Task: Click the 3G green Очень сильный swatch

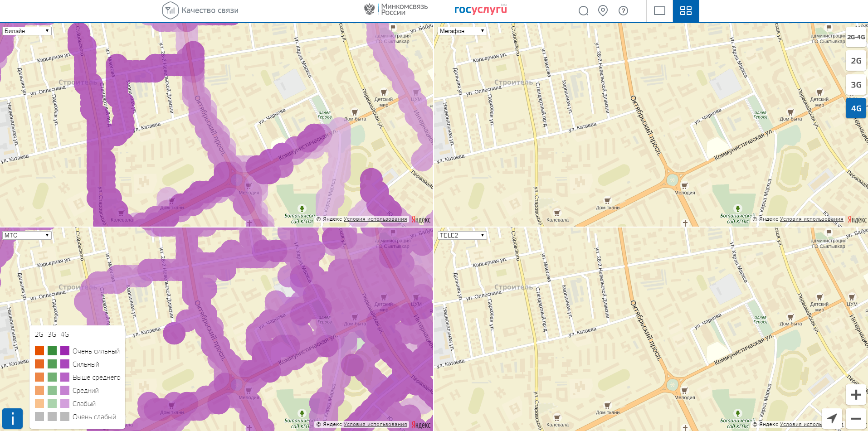Action: (52, 351)
